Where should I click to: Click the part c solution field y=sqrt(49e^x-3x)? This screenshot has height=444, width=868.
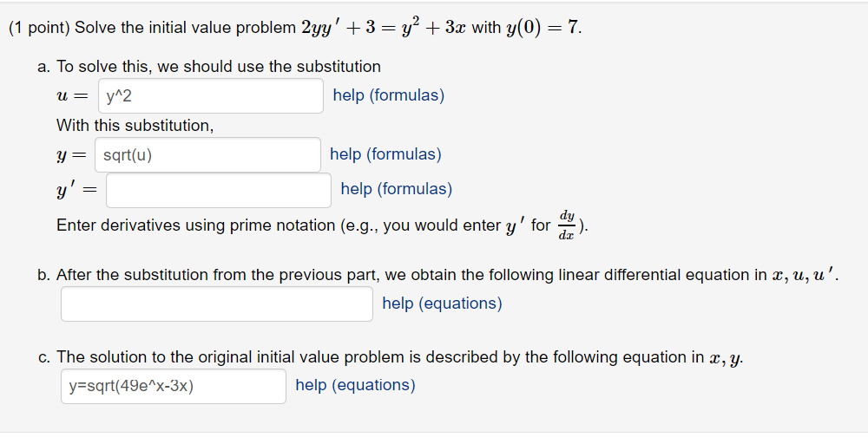pos(173,386)
